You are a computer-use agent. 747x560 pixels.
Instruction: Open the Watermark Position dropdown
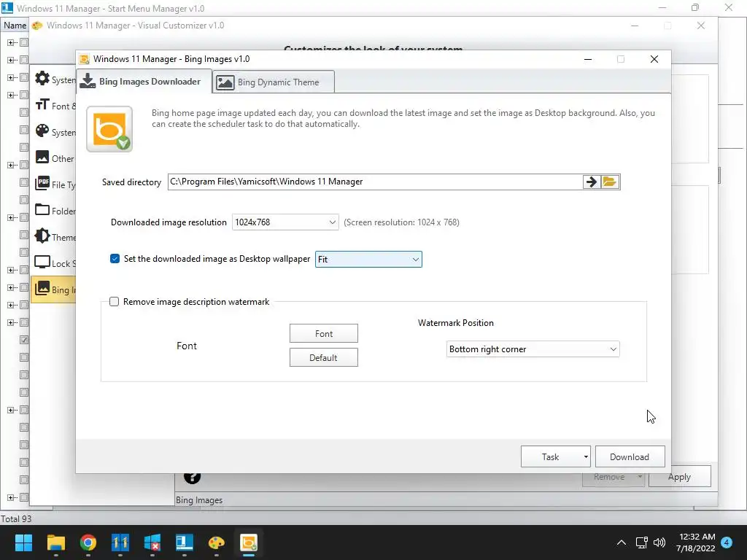pyautogui.click(x=533, y=349)
